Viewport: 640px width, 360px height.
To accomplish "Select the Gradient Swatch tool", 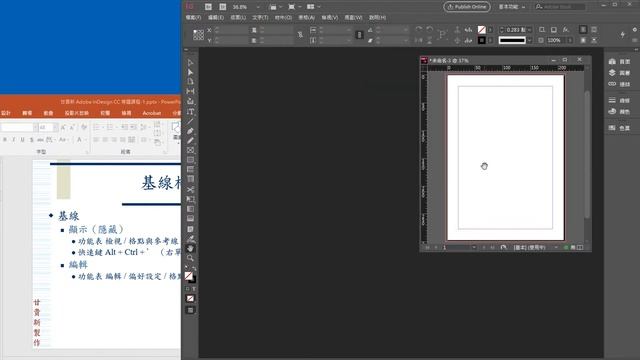I will tap(190, 209).
